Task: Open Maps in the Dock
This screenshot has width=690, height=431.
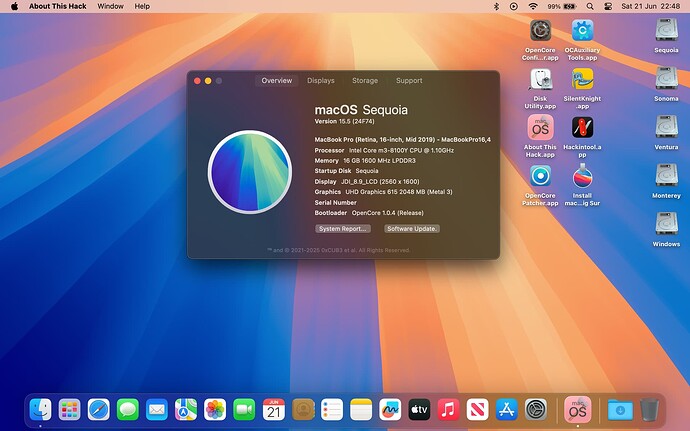Action: (x=186, y=410)
